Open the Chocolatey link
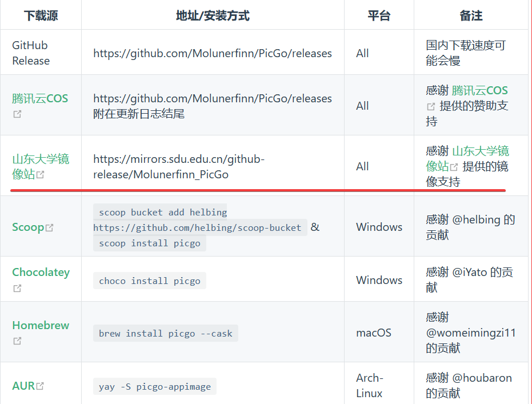Screen dimensions: 532x404 click(41, 272)
